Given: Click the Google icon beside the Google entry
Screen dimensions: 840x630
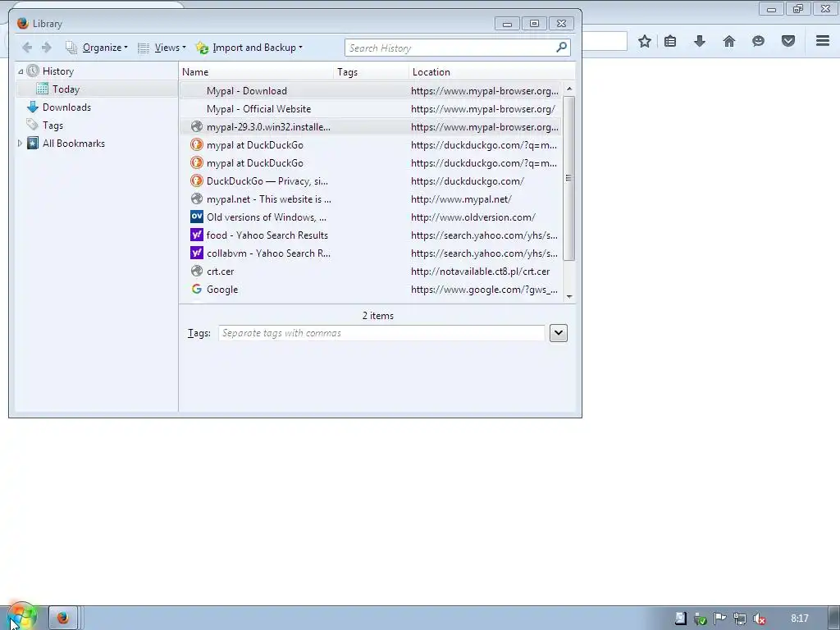Looking at the screenshot, I should point(197,290).
